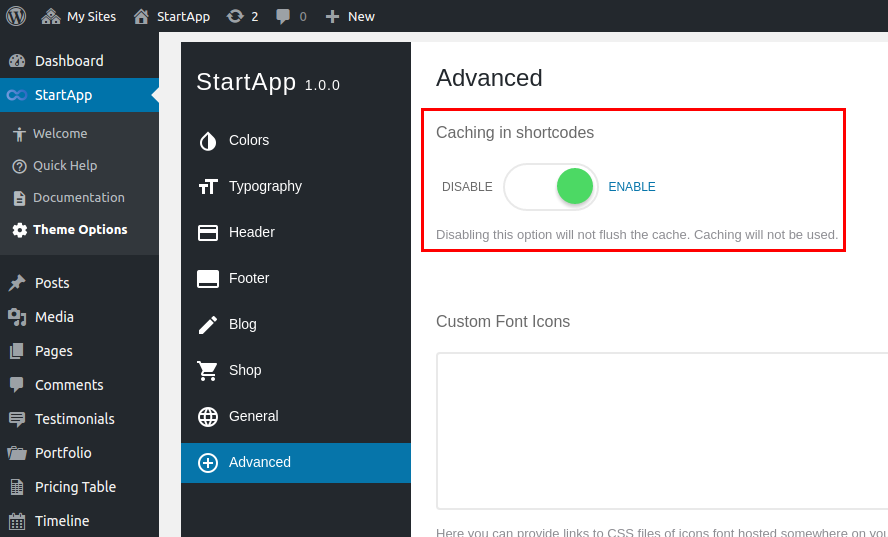Click the Comments speech bubble sidebar icon
The image size is (888, 537).
pos(17,385)
